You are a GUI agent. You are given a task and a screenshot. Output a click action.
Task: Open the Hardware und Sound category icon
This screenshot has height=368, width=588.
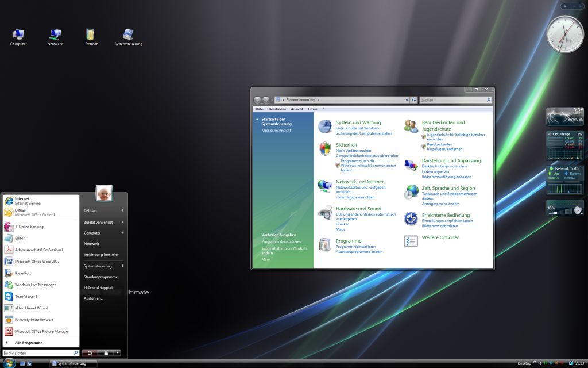coord(325,213)
